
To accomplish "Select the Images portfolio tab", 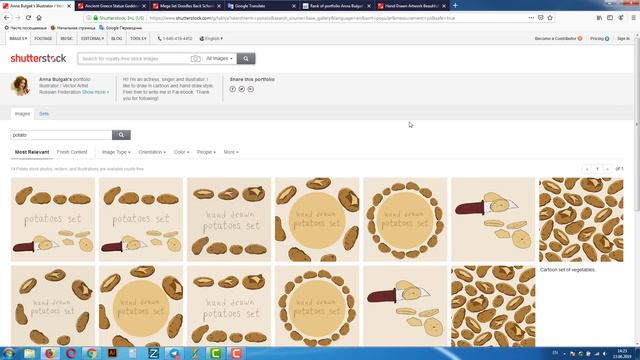I will pyautogui.click(x=22, y=114).
